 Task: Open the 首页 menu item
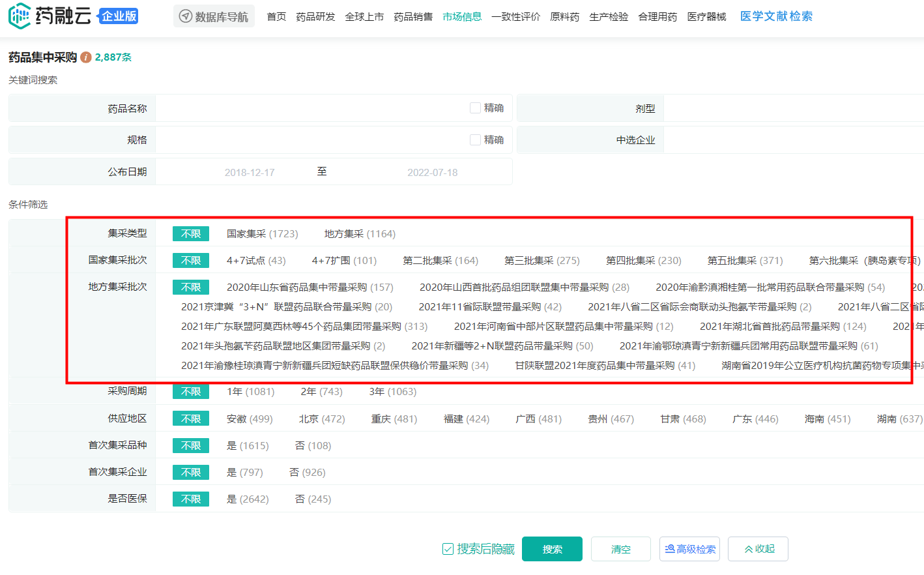tap(276, 16)
